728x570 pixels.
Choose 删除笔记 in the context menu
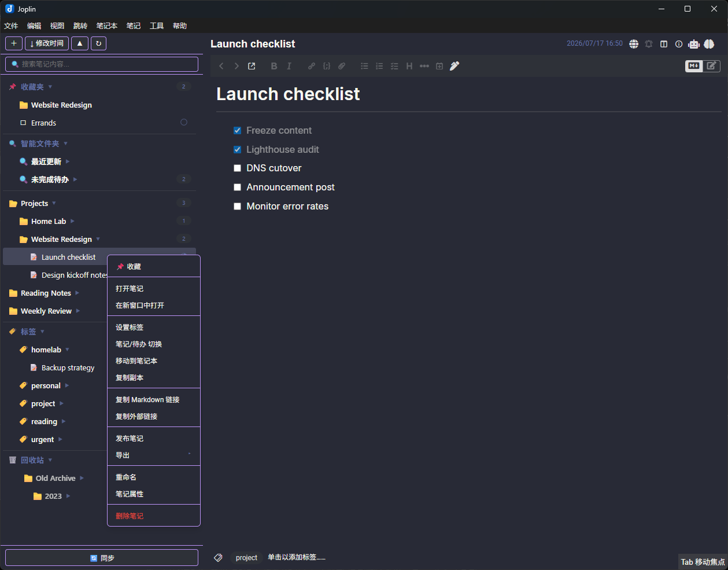tap(154, 516)
